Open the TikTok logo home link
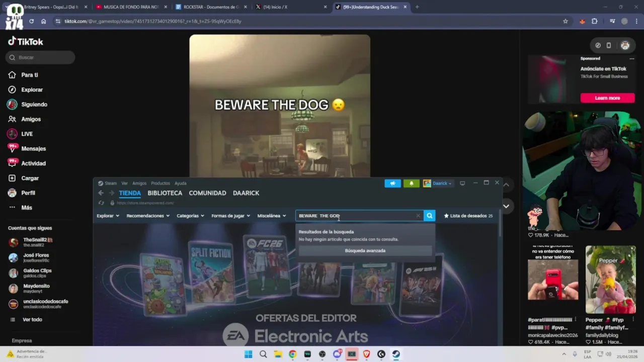Viewport: 644px width, 362px height. [x=25, y=42]
